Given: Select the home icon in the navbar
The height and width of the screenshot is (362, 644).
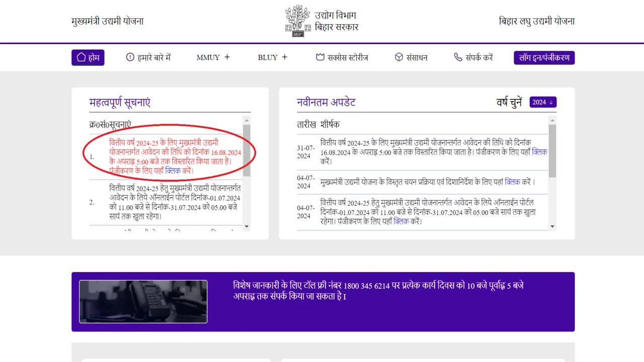Looking at the screenshot, I should pyautogui.click(x=81, y=57).
